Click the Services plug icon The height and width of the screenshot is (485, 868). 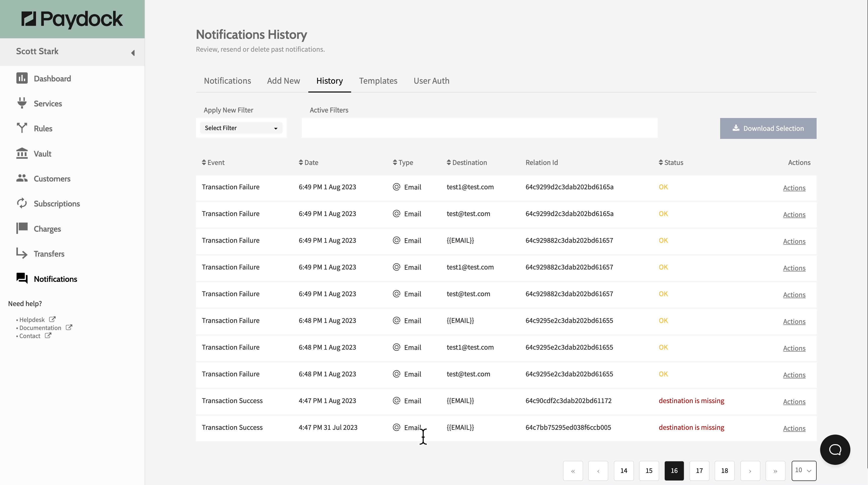coord(22,103)
